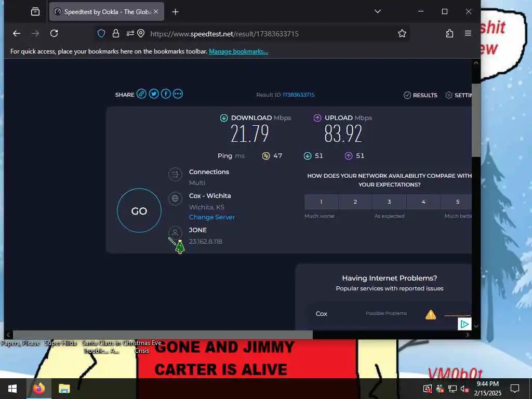Click the IP address 23.162.8.118
The width and height of the screenshot is (532, 399).
point(205,241)
